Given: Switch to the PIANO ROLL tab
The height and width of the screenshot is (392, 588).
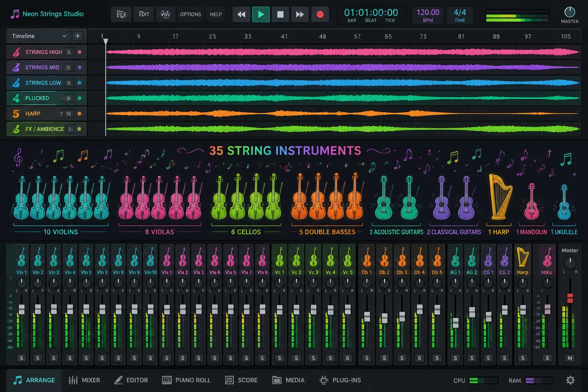Looking at the screenshot, I should point(186,380).
